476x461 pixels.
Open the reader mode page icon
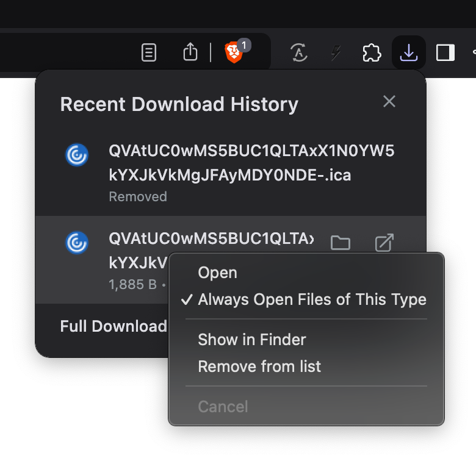[148, 53]
